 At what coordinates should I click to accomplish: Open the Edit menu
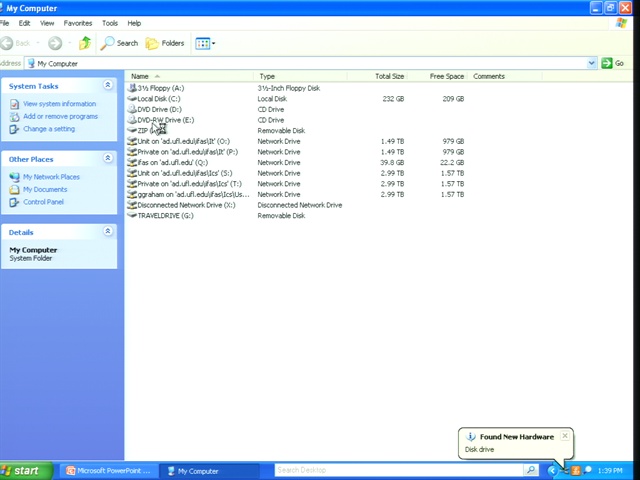click(x=24, y=23)
